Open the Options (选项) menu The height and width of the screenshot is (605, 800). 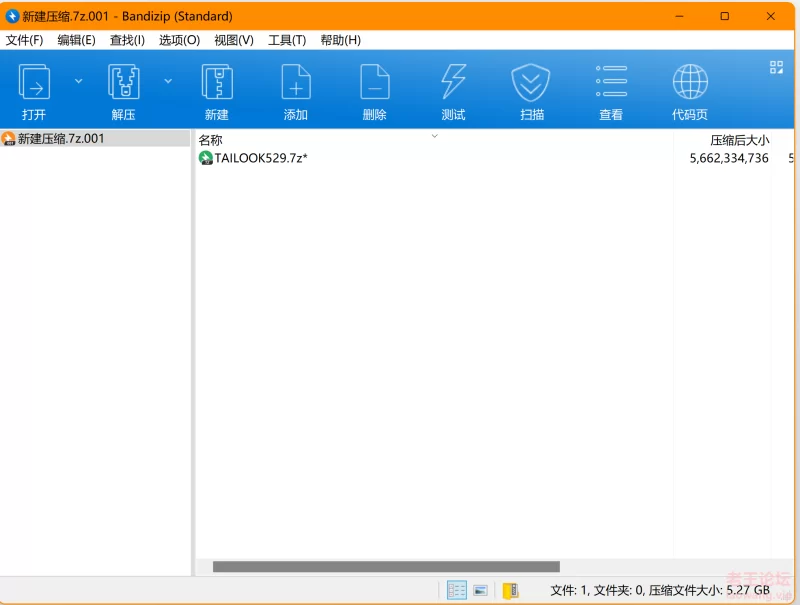[x=180, y=40]
